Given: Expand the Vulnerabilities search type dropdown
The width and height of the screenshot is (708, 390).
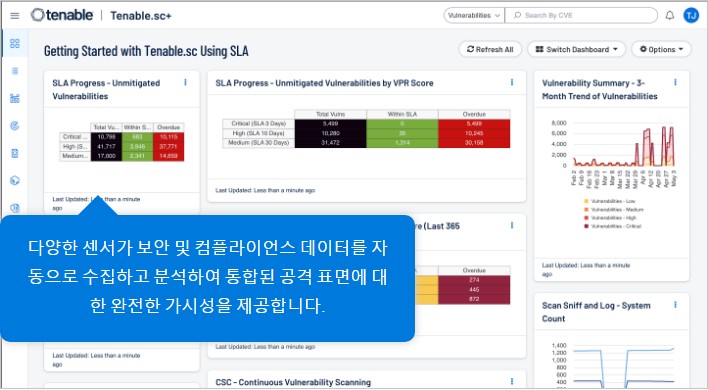Looking at the screenshot, I should 474,15.
